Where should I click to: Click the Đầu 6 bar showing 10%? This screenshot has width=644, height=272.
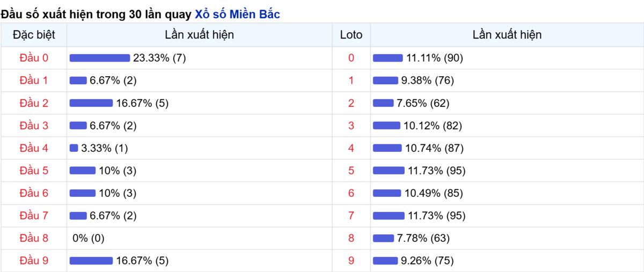[83, 193]
